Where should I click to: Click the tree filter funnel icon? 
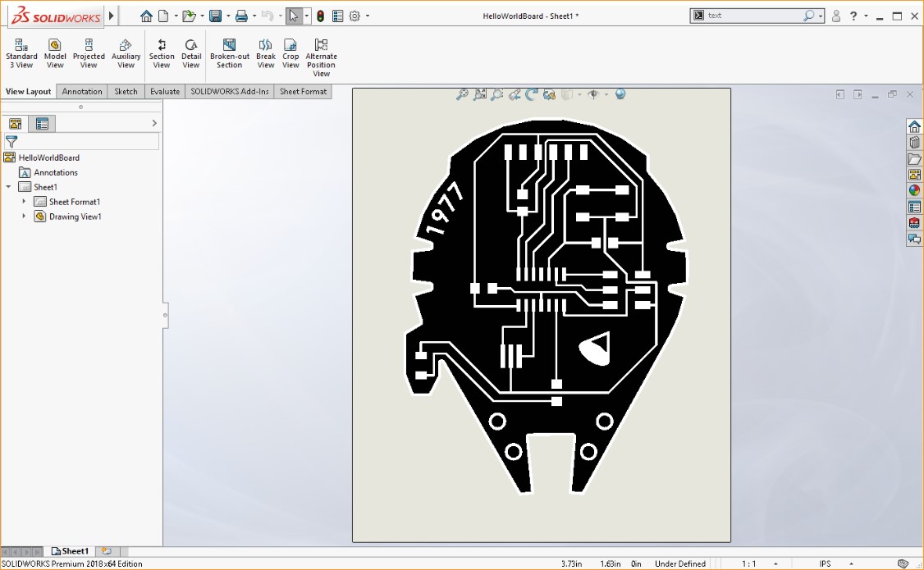pos(11,142)
